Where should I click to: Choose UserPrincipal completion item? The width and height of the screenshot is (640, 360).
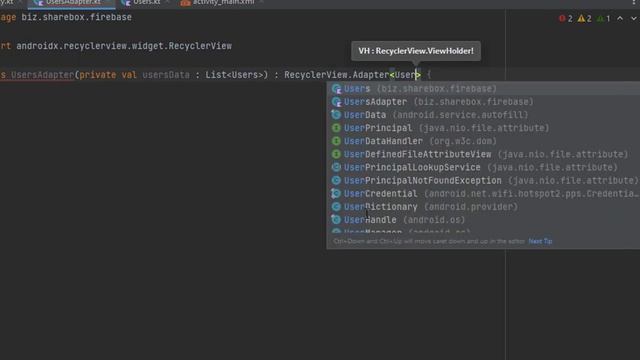[x=483, y=128]
